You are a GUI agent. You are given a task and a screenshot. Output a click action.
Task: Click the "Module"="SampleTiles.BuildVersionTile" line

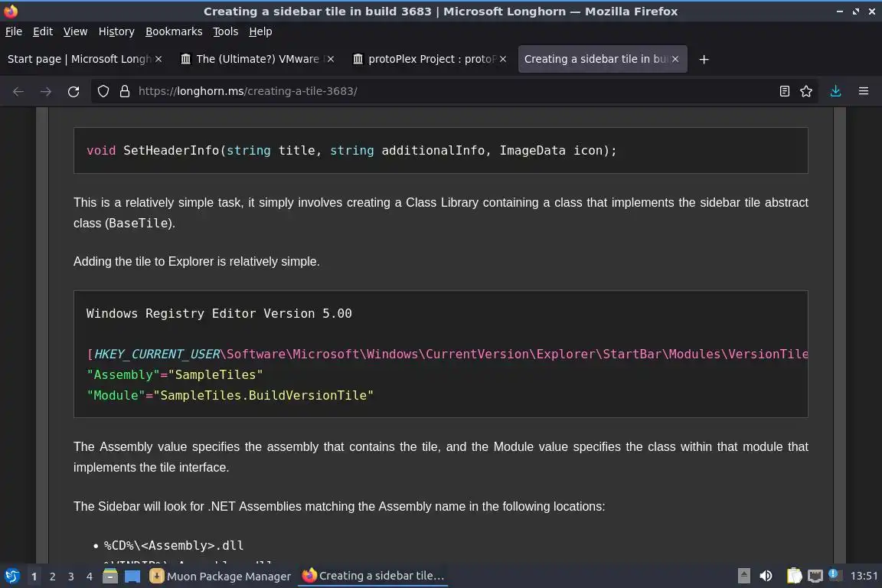230,396
